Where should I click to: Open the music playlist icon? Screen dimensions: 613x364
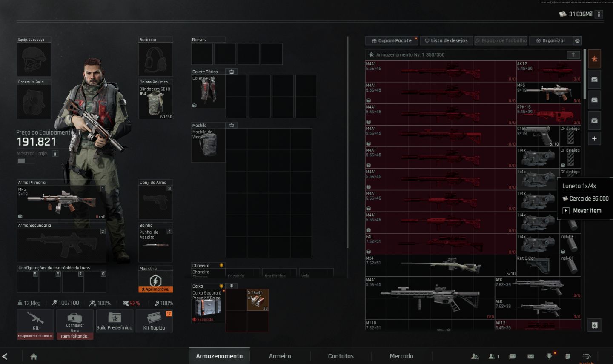pos(587,356)
